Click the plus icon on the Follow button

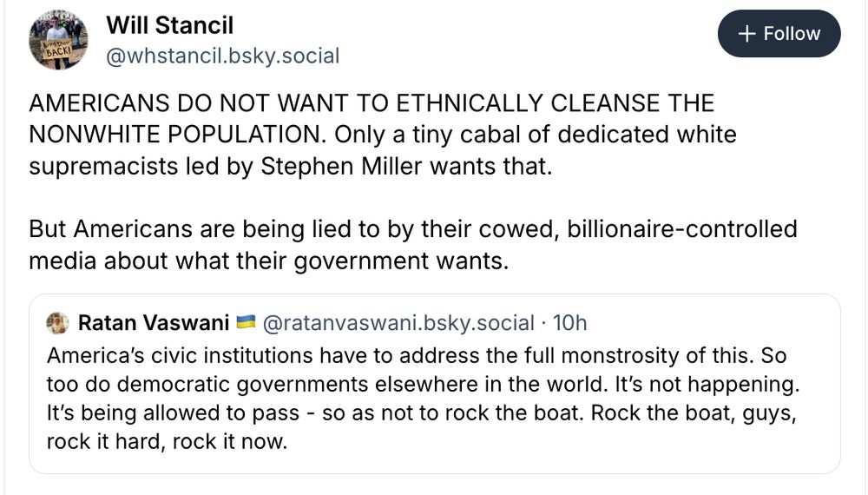(746, 34)
